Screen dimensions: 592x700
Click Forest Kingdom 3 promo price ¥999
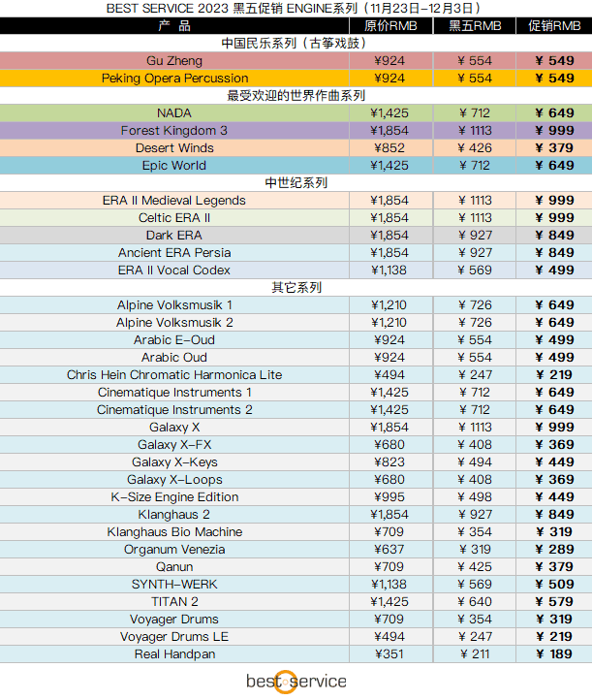554,130
